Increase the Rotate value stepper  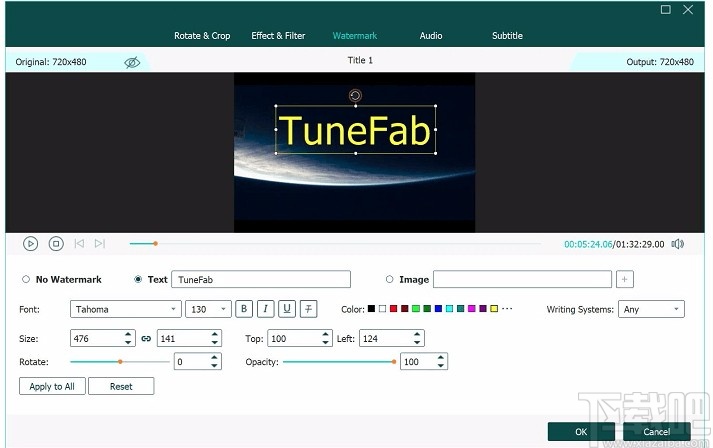pos(214,358)
